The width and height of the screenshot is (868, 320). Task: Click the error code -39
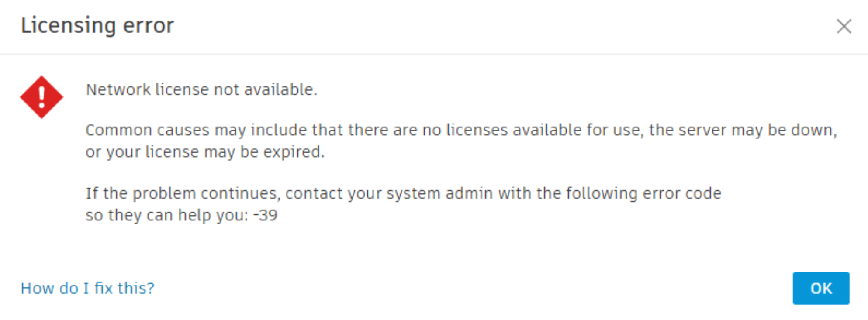pos(265,215)
